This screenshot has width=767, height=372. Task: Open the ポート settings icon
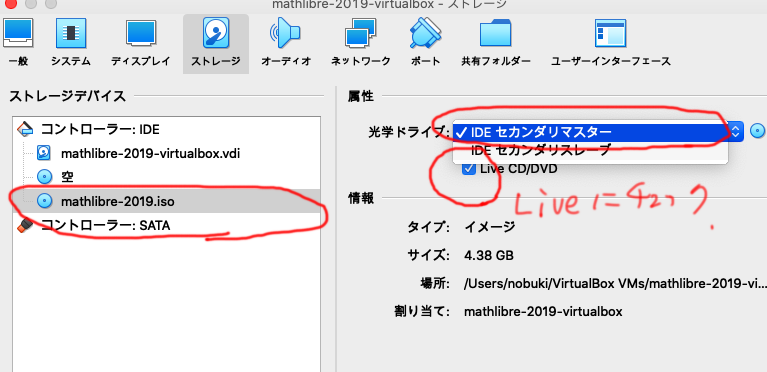tap(426, 33)
